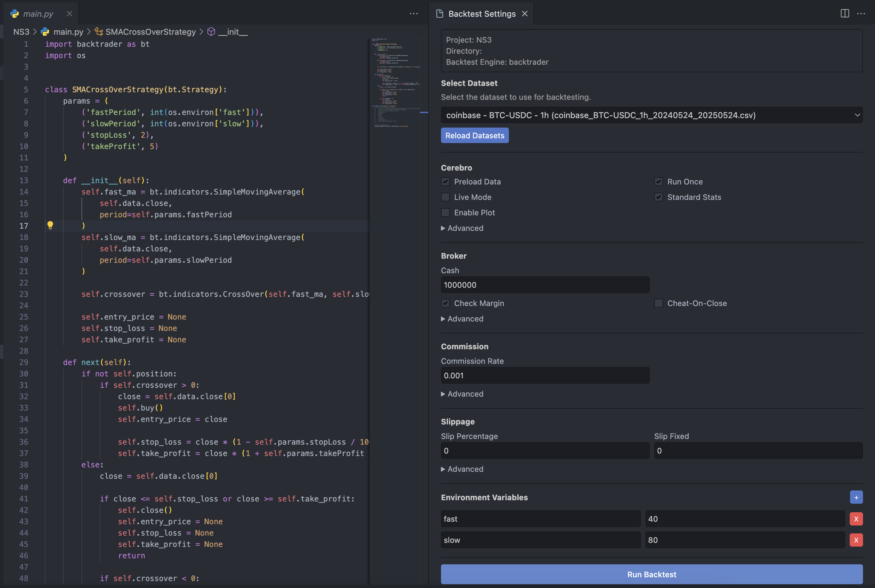875x588 pixels.
Task: Select the Backtest Settings tab
Action: point(482,14)
